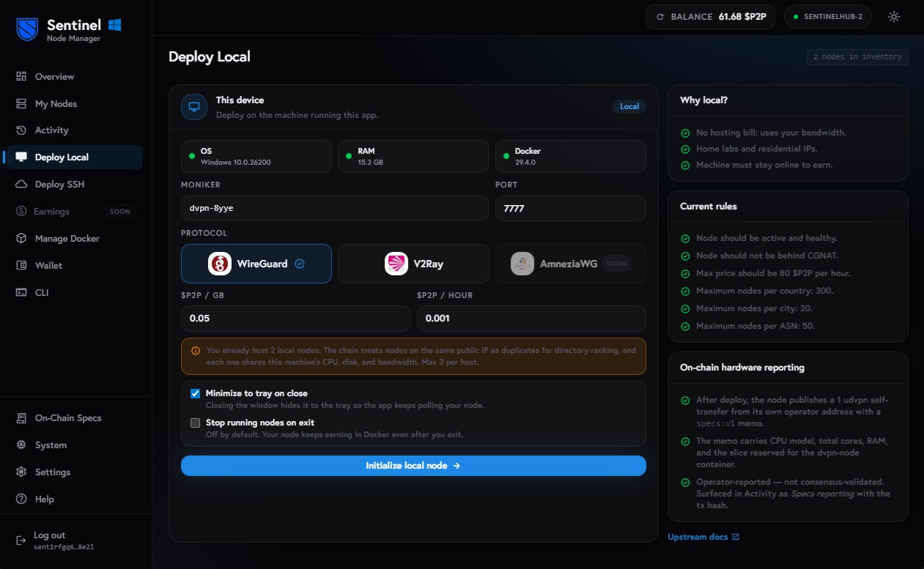Click the On-Chain Specs icon
Image resolution: width=924 pixels, height=569 pixels.
21,418
